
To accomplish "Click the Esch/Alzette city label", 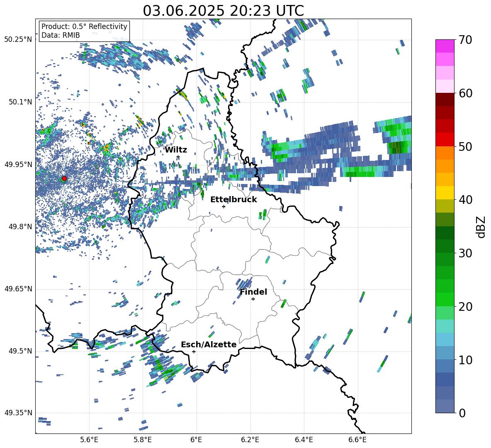I will (209, 344).
